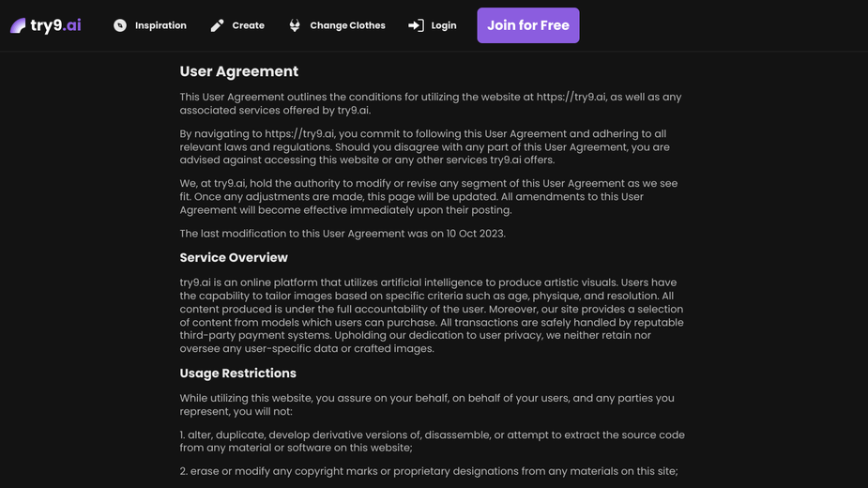This screenshot has width=868, height=488.
Task: Select the Login text link
Action: 444,25
